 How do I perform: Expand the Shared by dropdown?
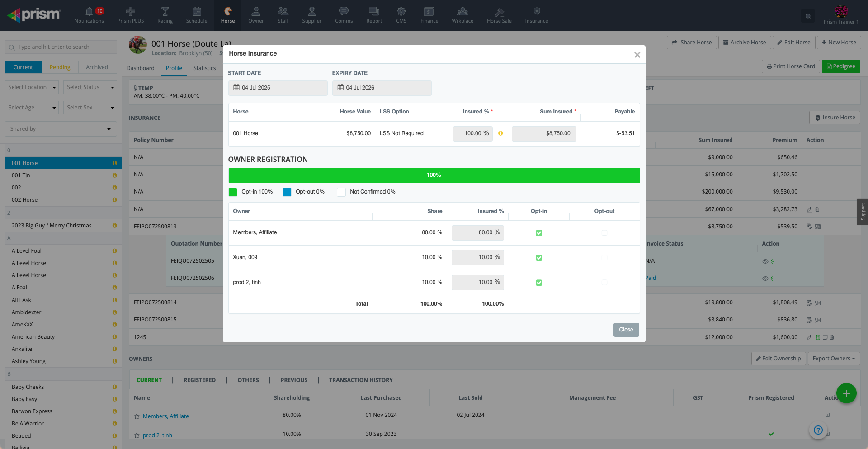(x=61, y=129)
